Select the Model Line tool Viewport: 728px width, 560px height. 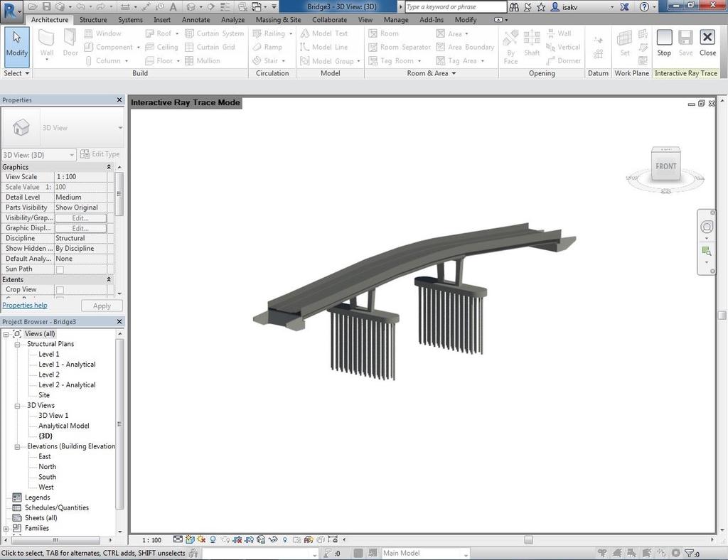pos(323,47)
